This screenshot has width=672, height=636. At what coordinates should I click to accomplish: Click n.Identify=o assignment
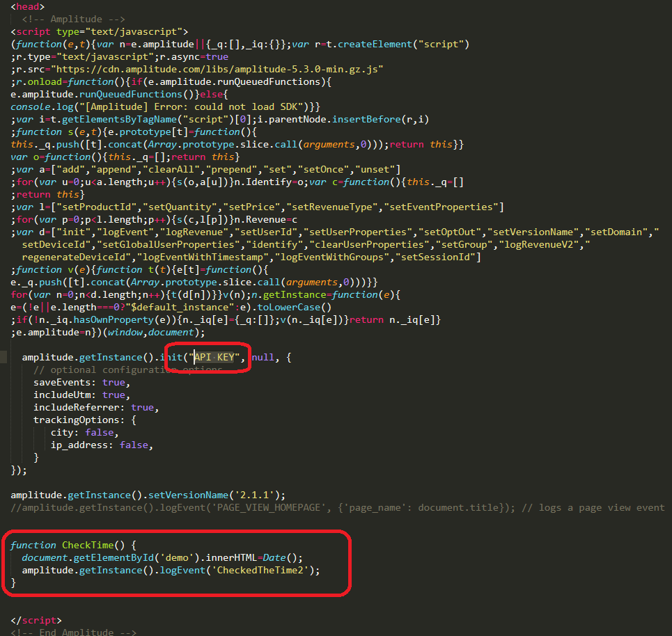click(269, 182)
